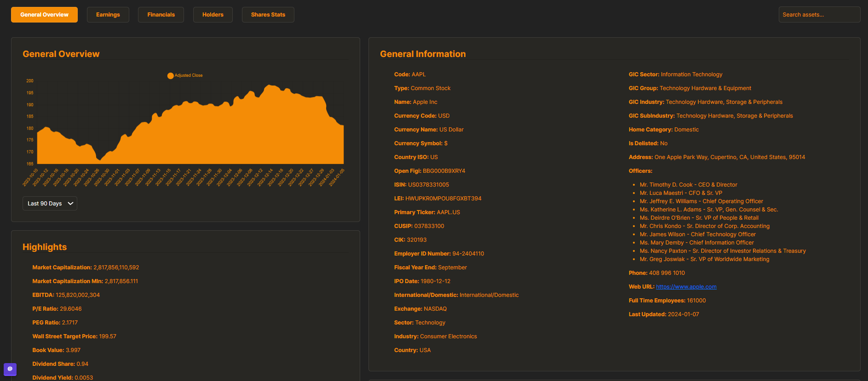This screenshot has height=381, width=868.
Task: Click officer Ms. Nancy Paxton entry
Action: click(723, 251)
